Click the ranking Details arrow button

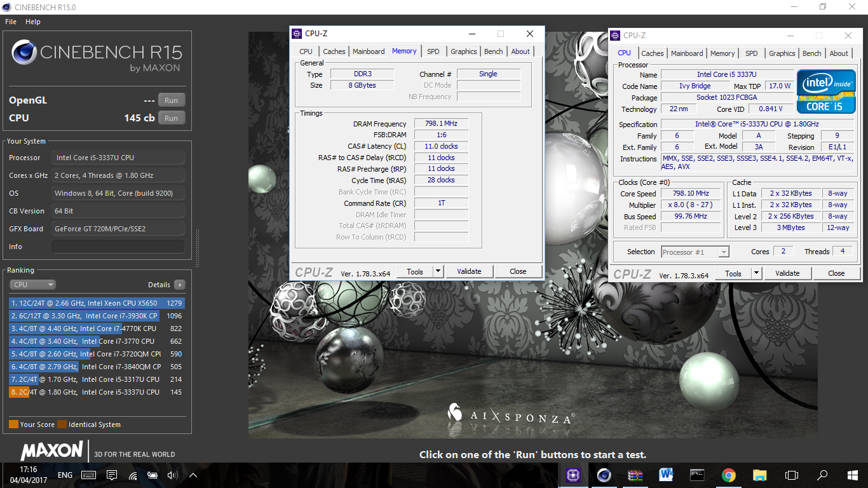(180, 285)
